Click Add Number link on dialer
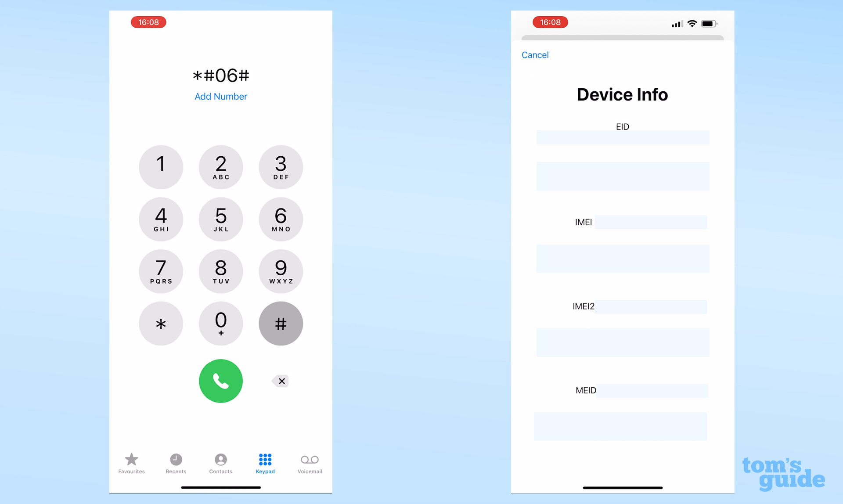The height and width of the screenshot is (504, 843). coord(220,96)
